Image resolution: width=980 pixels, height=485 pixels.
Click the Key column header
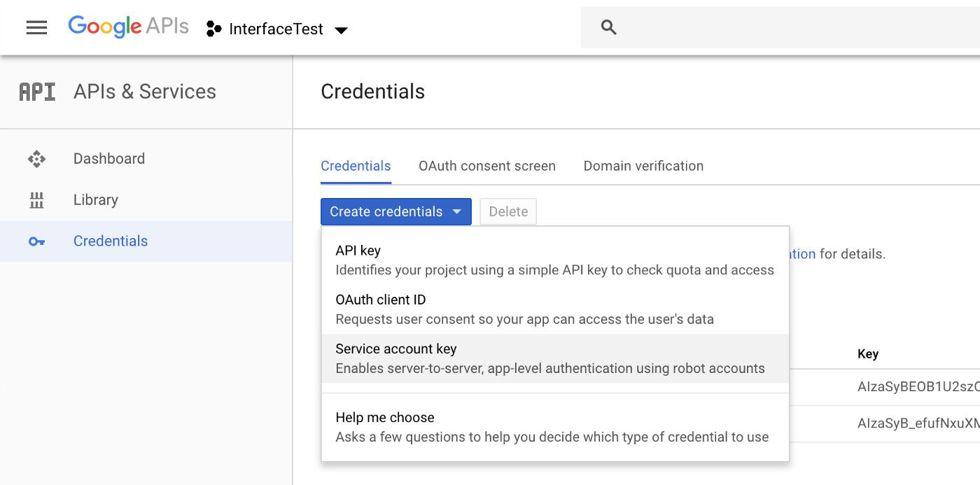(868, 354)
